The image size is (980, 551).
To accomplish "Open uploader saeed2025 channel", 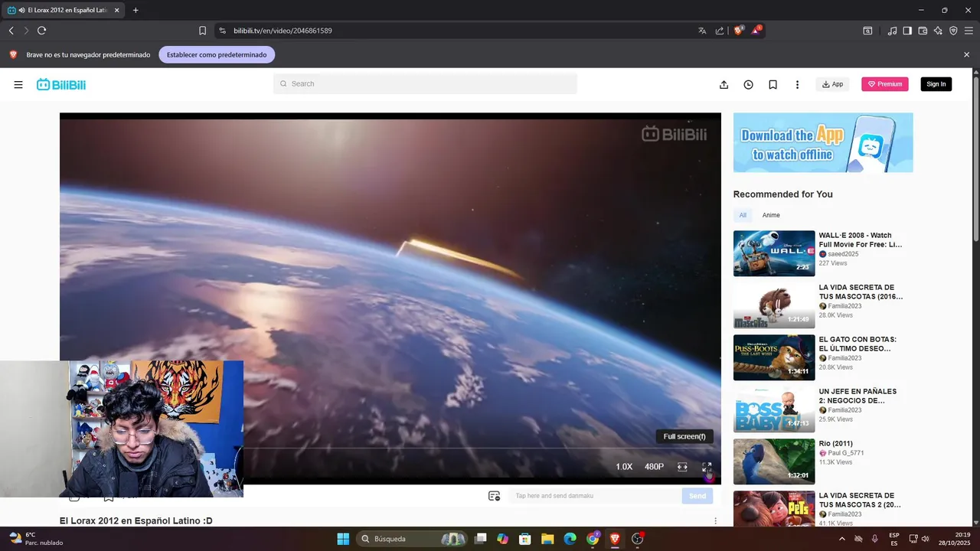I will (842, 254).
